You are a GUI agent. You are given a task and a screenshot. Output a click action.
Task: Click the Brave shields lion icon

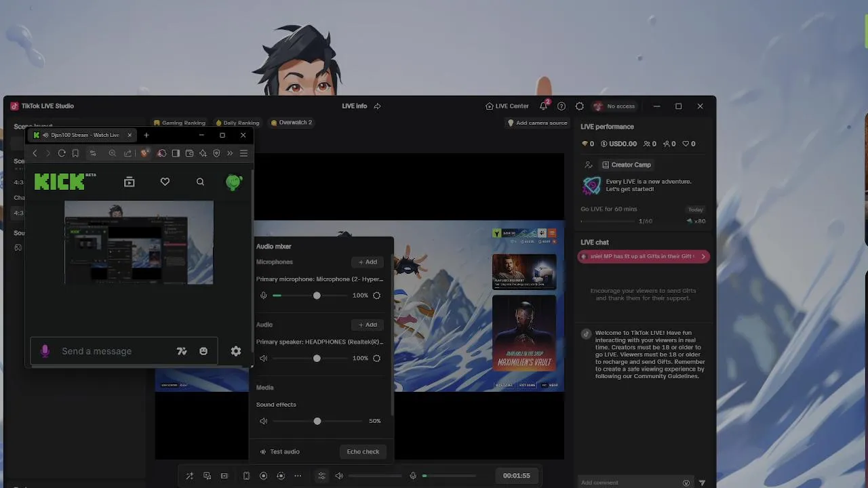point(144,153)
